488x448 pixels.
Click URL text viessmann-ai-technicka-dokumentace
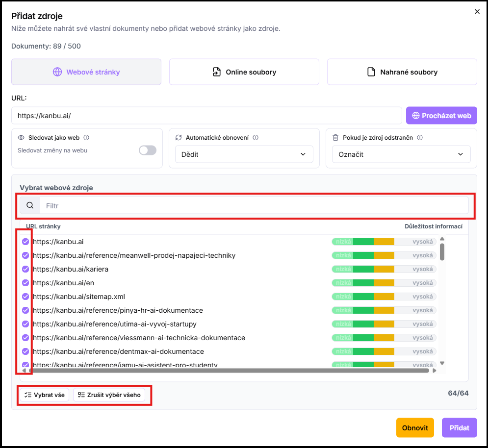(139, 338)
